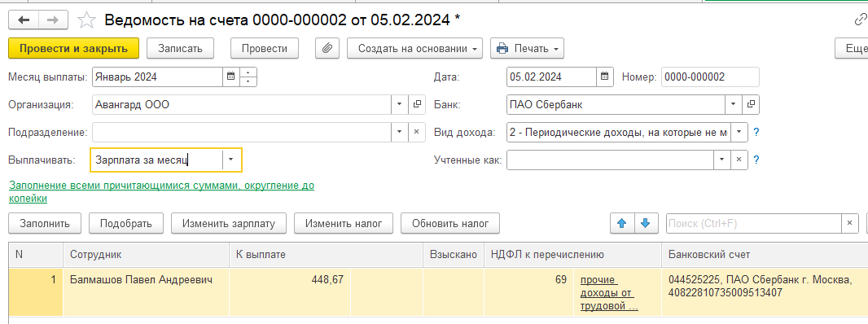Click the Записать button

coord(181,48)
